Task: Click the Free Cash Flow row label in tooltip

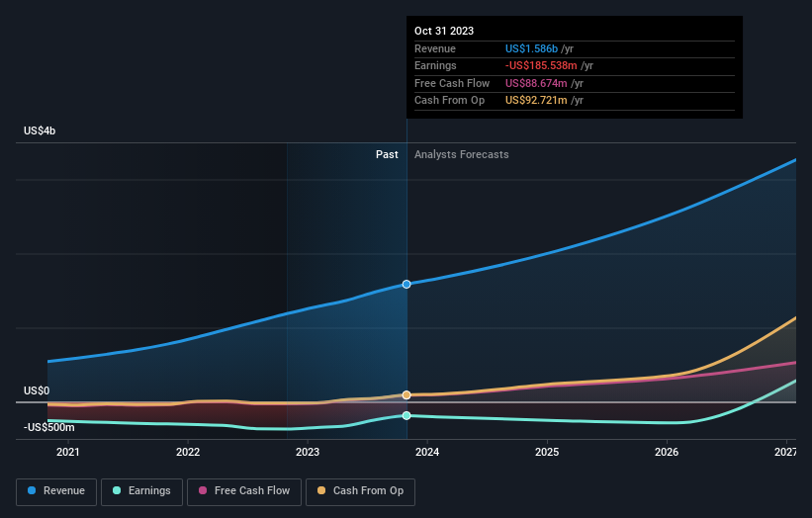Action: pos(452,83)
